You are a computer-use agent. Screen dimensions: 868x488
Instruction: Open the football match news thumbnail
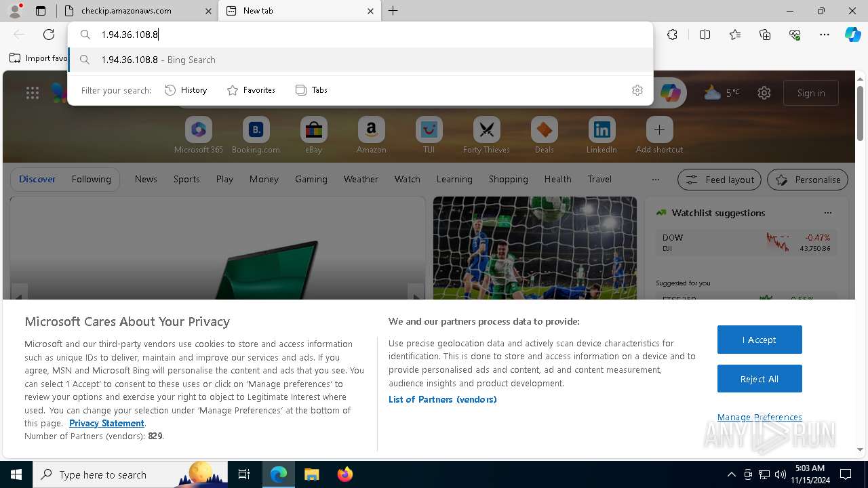click(535, 248)
